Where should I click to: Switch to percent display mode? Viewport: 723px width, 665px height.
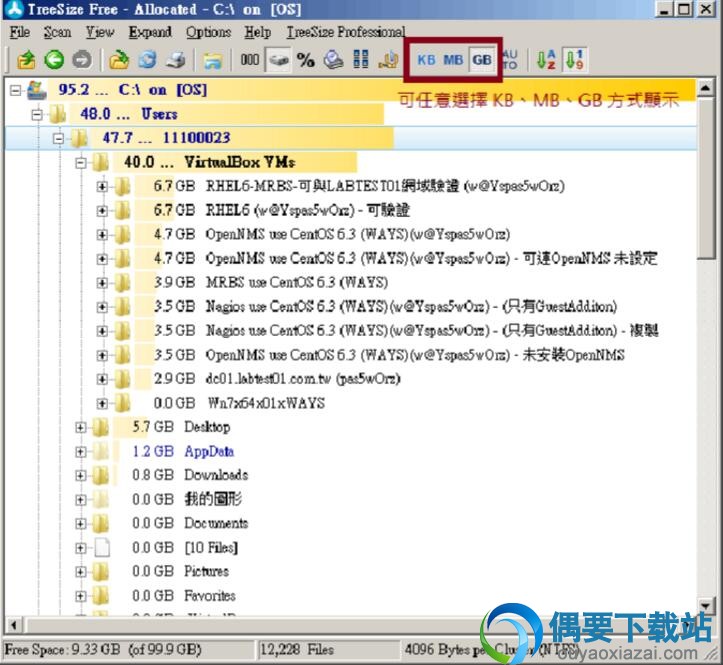coord(305,60)
